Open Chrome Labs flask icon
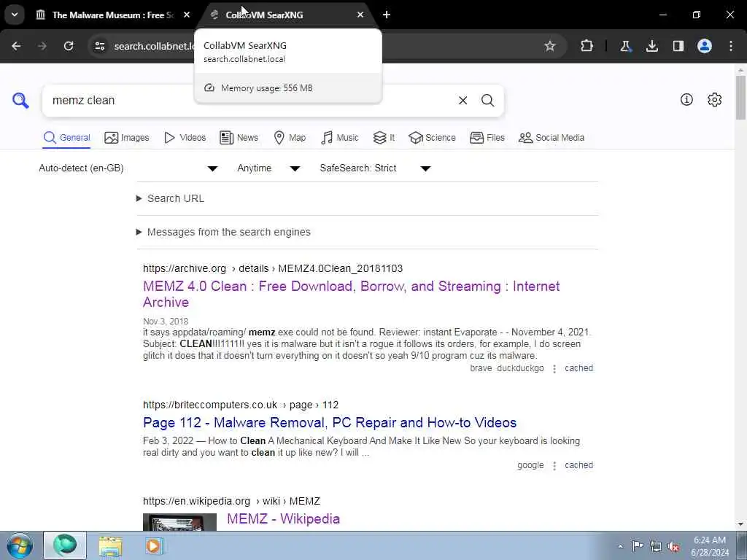The width and height of the screenshot is (747, 560). [x=625, y=46]
